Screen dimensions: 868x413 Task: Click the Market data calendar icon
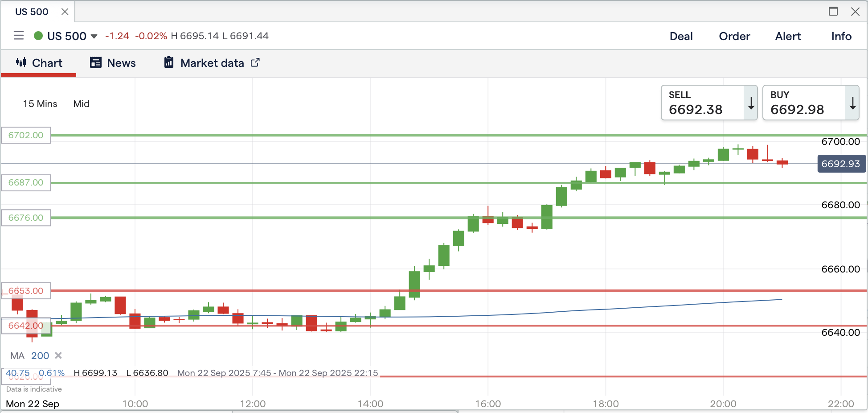click(169, 62)
